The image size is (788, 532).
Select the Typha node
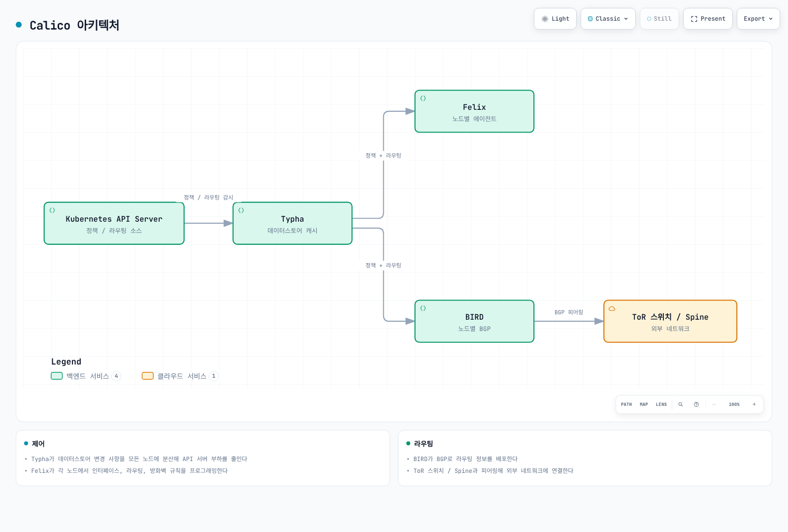[x=293, y=223]
